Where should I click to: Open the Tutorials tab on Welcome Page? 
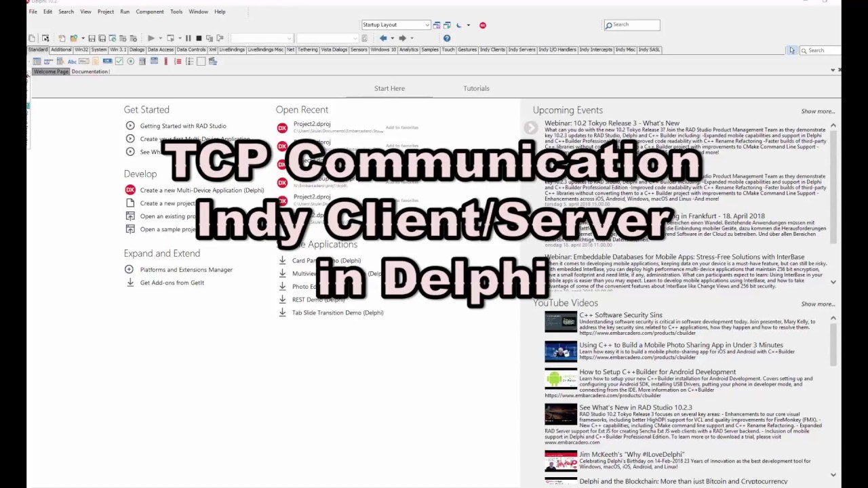click(476, 88)
